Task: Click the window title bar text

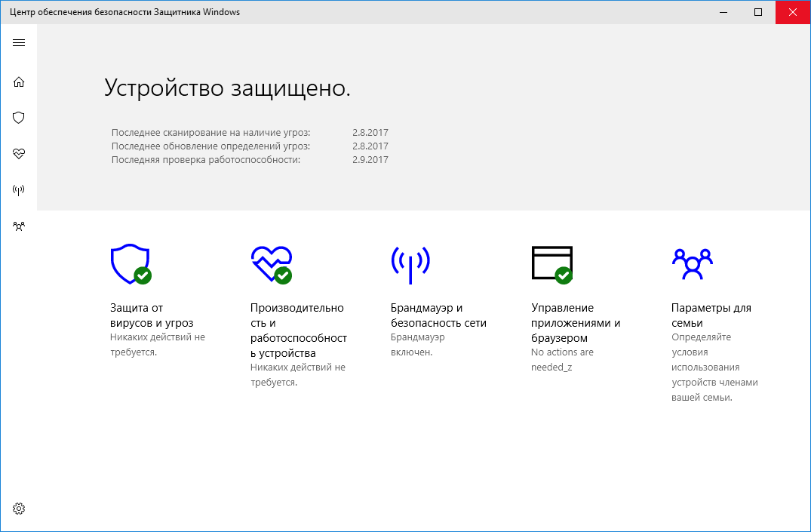Action: click(x=125, y=11)
